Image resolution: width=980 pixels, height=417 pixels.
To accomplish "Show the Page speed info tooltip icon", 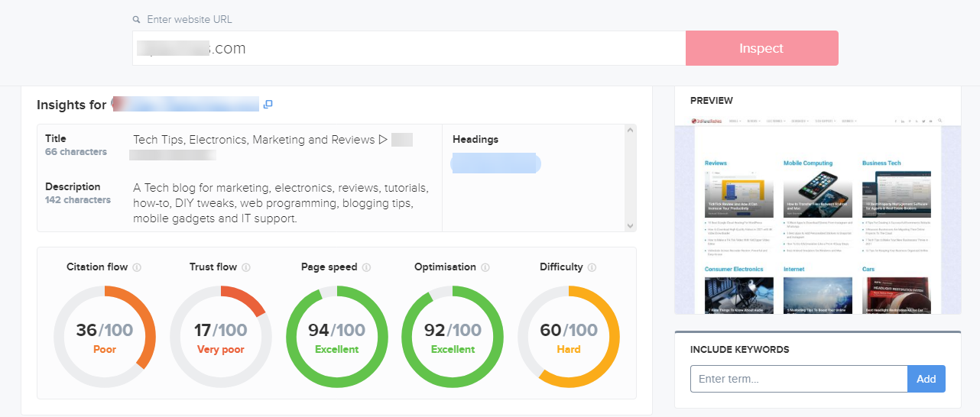I will 366,267.
